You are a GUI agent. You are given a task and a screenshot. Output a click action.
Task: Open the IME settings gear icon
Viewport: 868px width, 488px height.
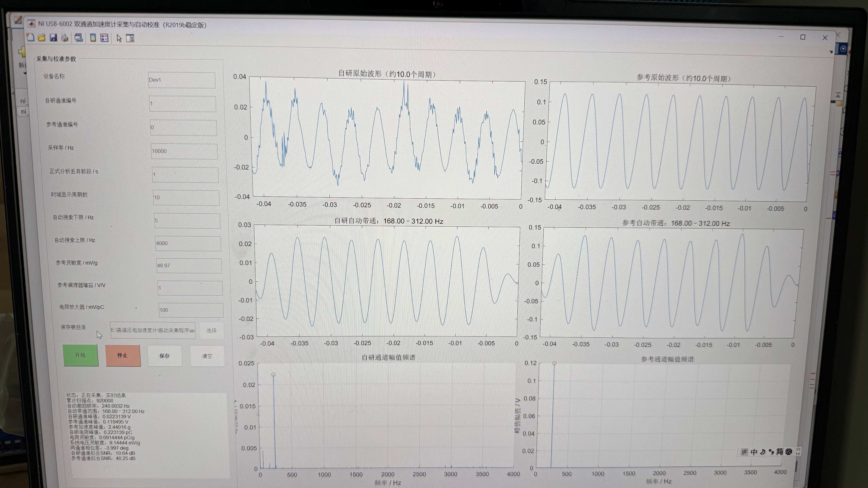point(789,452)
